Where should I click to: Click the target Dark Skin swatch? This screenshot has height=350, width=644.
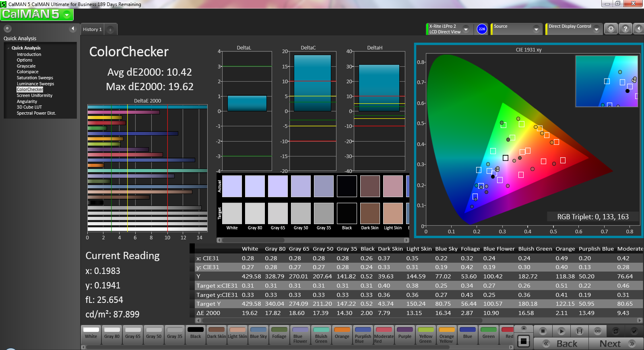point(370,213)
